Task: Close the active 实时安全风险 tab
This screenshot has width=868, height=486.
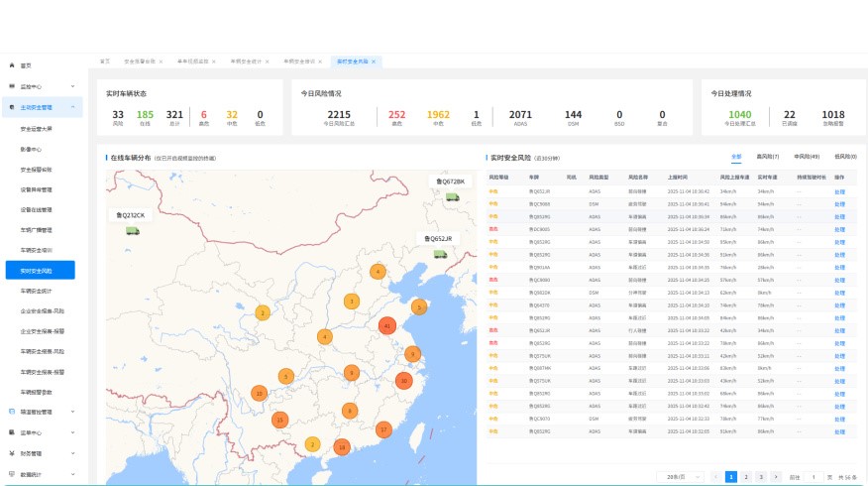Action: click(374, 61)
